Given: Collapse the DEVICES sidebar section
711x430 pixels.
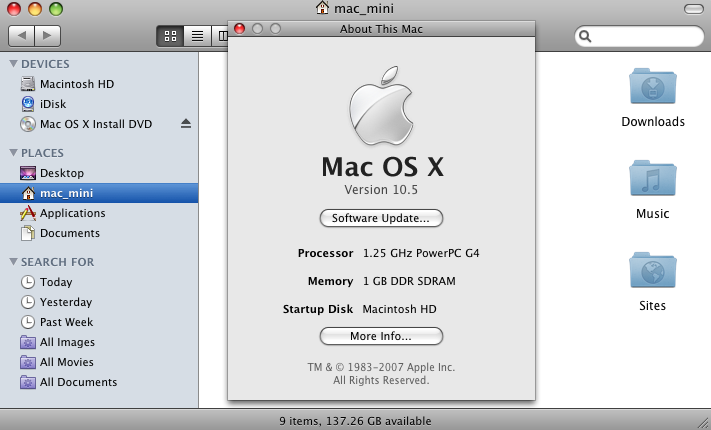Looking at the screenshot, I should [x=13, y=64].
